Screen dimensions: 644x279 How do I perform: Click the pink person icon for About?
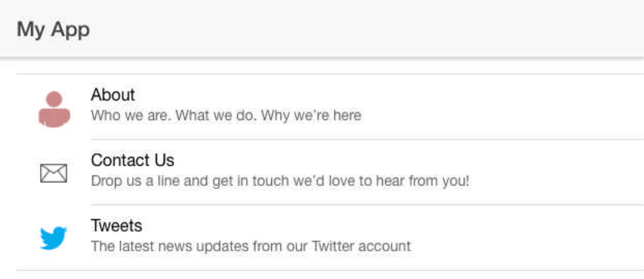(54, 109)
